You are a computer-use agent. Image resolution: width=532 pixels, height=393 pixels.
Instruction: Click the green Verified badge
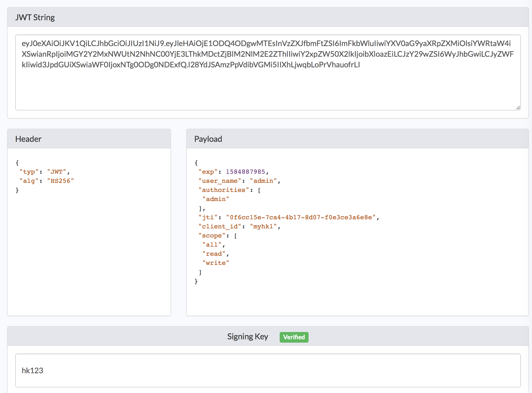click(x=294, y=337)
